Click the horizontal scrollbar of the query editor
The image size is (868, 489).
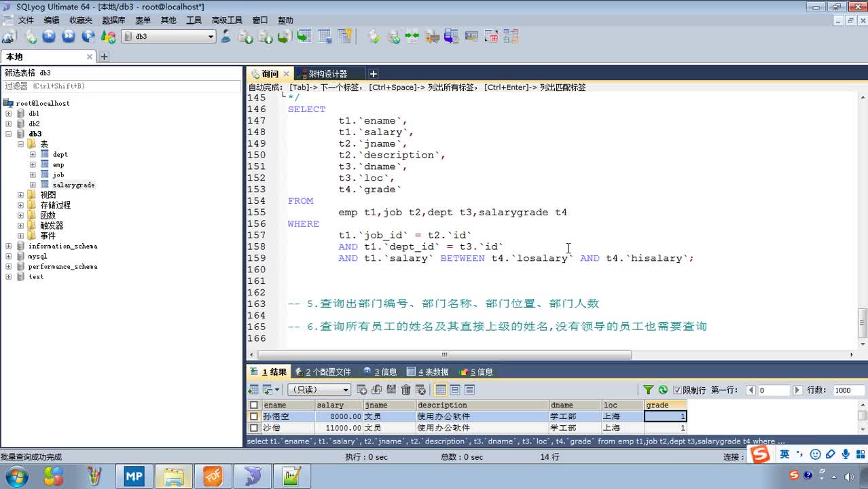click(x=445, y=355)
